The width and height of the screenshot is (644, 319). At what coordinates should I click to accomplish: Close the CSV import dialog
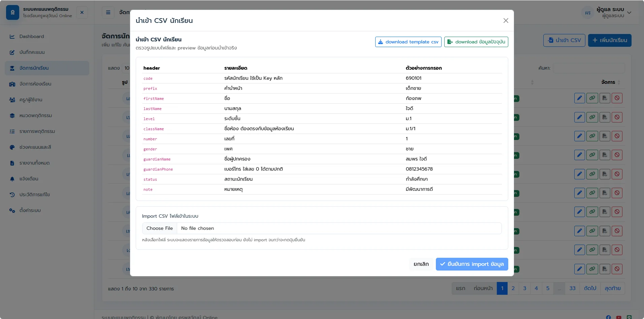point(506,21)
